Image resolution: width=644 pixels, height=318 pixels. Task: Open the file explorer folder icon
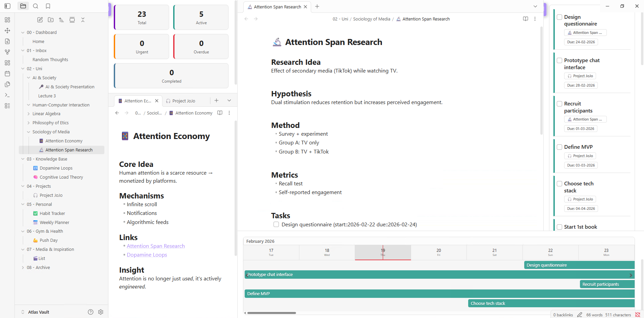[x=23, y=6]
